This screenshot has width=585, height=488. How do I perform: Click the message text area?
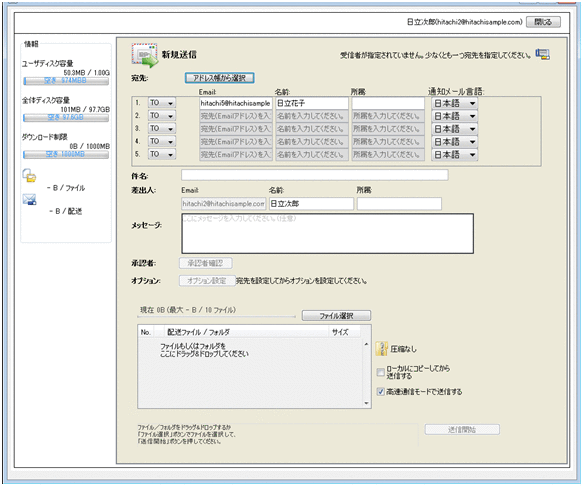tap(328, 234)
